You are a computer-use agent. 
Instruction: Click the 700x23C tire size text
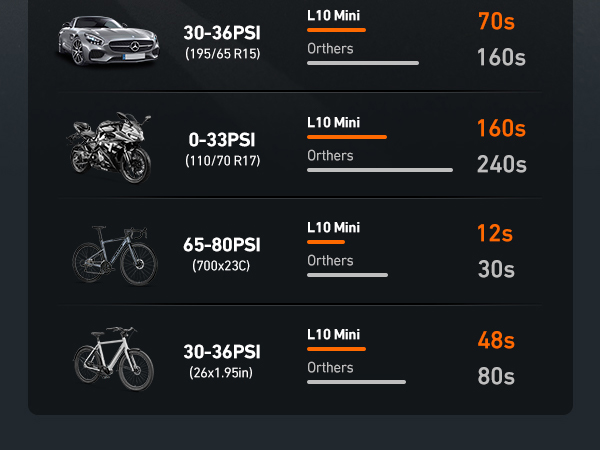coord(222,266)
